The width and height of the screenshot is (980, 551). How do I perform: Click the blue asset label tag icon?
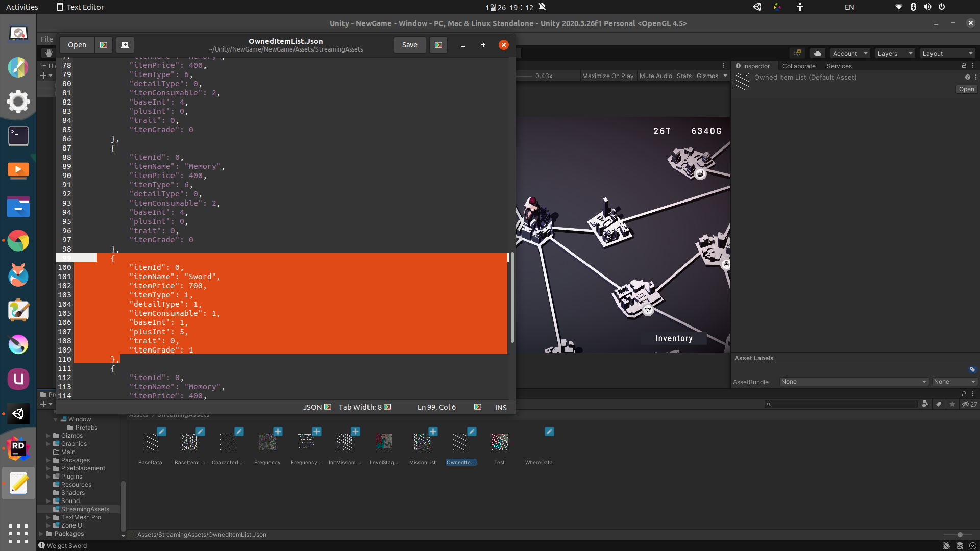[972, 370]
